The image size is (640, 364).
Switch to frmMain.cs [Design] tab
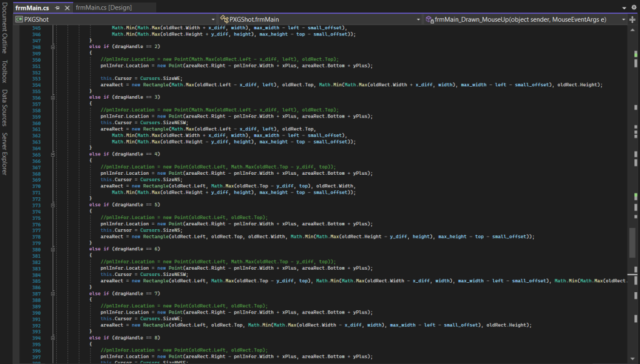pyautogui.click(x=103, y=8)
